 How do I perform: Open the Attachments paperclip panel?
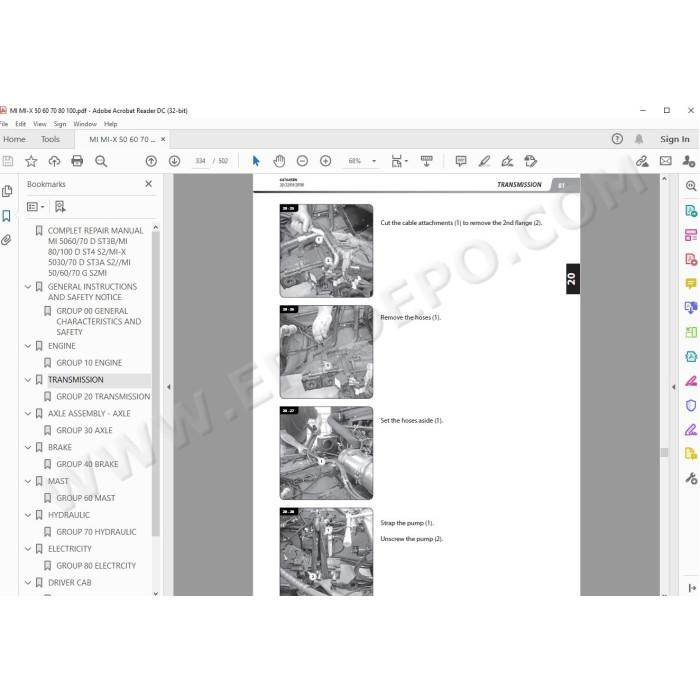pyautogui.click(x=6, y=240)
